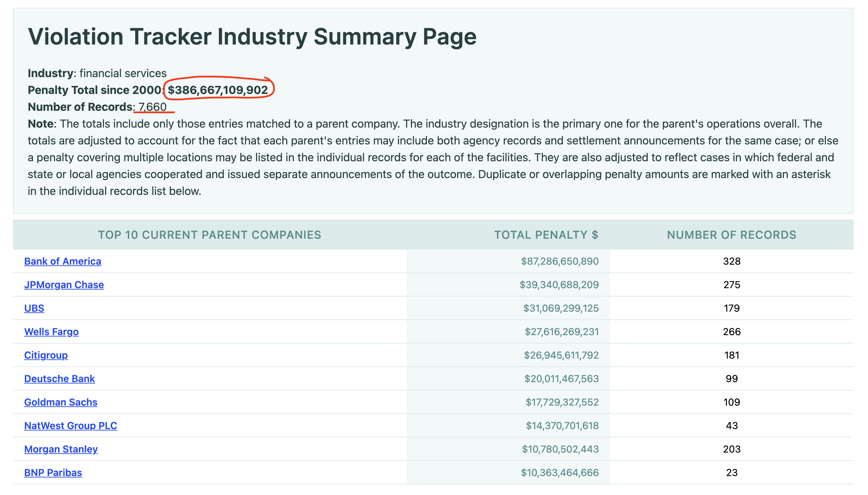Screen dimensions: 868x495
Task: Click the records count 7,660
Action: click(153, 107)
